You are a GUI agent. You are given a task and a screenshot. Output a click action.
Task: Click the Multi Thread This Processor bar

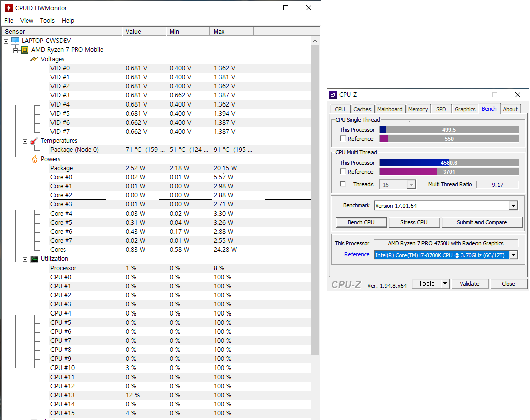[449, 163]
